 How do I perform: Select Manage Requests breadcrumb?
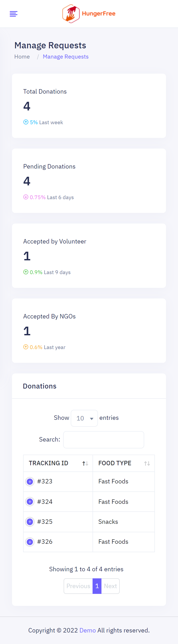click(66, 57)
